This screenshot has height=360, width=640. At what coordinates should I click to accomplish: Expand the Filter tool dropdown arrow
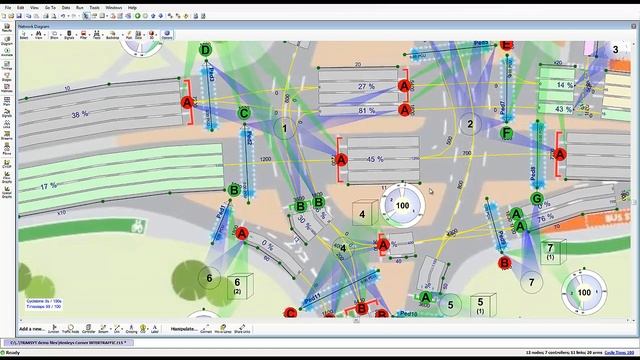point(89,35)
